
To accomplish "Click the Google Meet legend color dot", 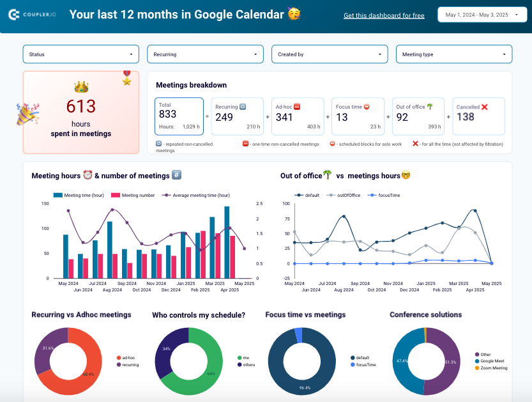I will tap(477, 361).
